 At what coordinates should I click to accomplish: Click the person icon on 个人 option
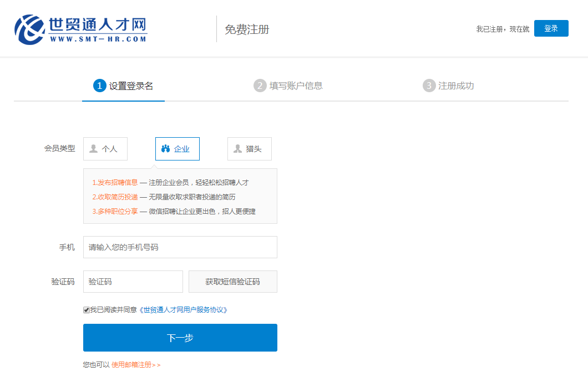coord(94,149)
